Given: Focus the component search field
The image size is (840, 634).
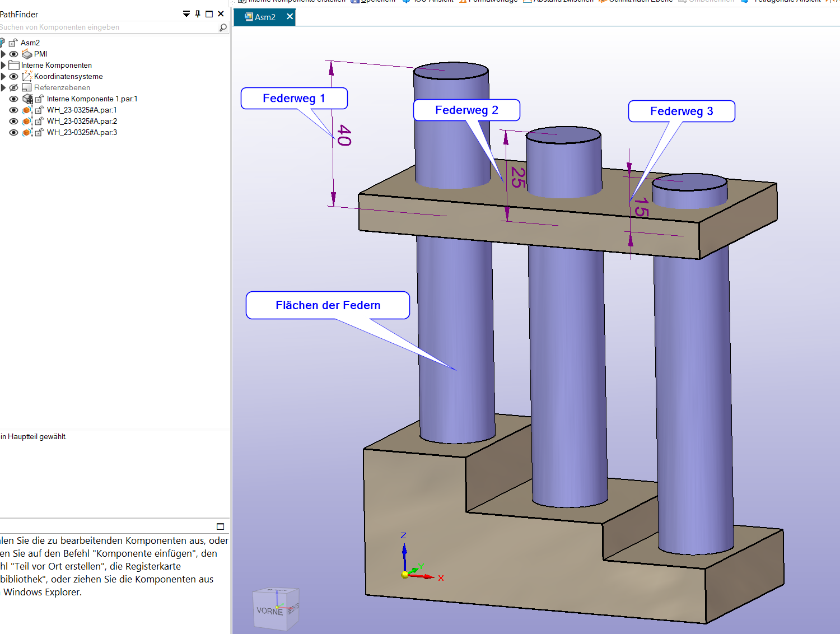Looking at the screenshot, I should 109,27.
